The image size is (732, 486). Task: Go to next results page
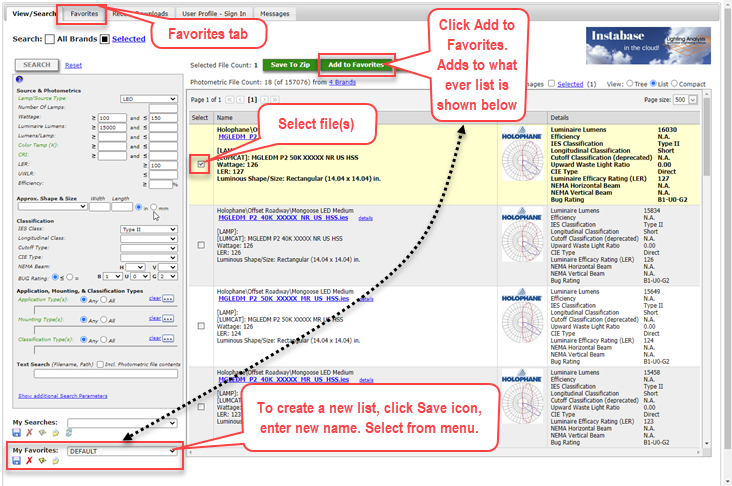(264, 99)
